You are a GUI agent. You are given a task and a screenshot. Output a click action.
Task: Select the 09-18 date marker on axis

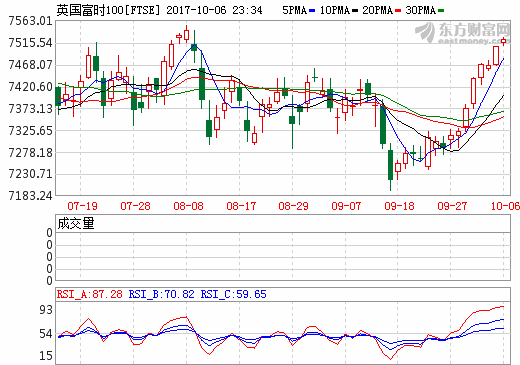(399, 206)
